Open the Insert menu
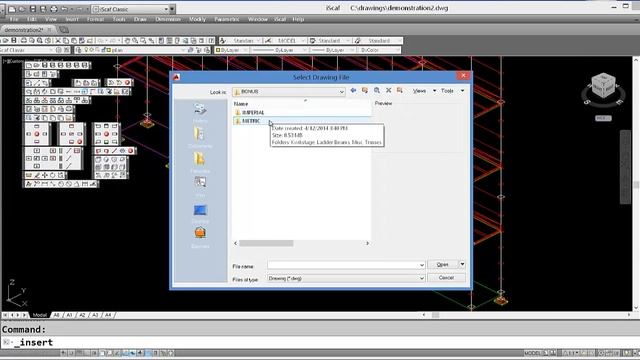 pyautogui.click(x=72, y=19)
